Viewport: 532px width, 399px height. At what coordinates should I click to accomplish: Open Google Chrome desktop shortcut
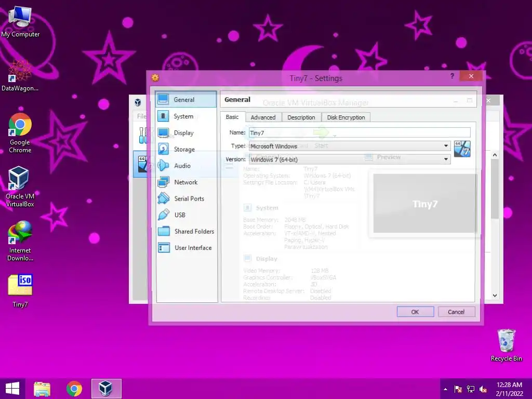[20, 133]
